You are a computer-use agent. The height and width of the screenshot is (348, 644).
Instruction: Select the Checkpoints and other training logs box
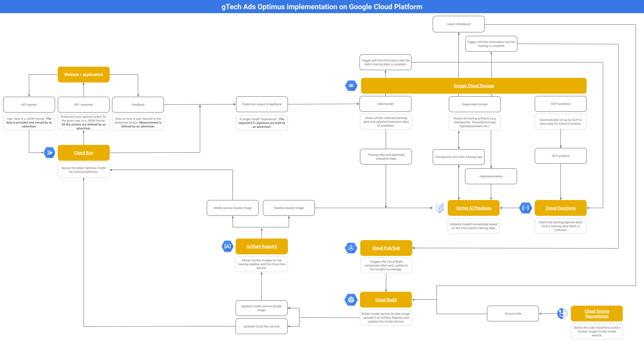point(458,157)
